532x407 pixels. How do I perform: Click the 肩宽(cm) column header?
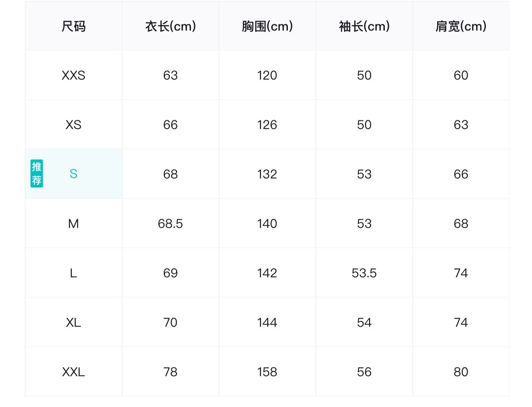click(461, 26)
